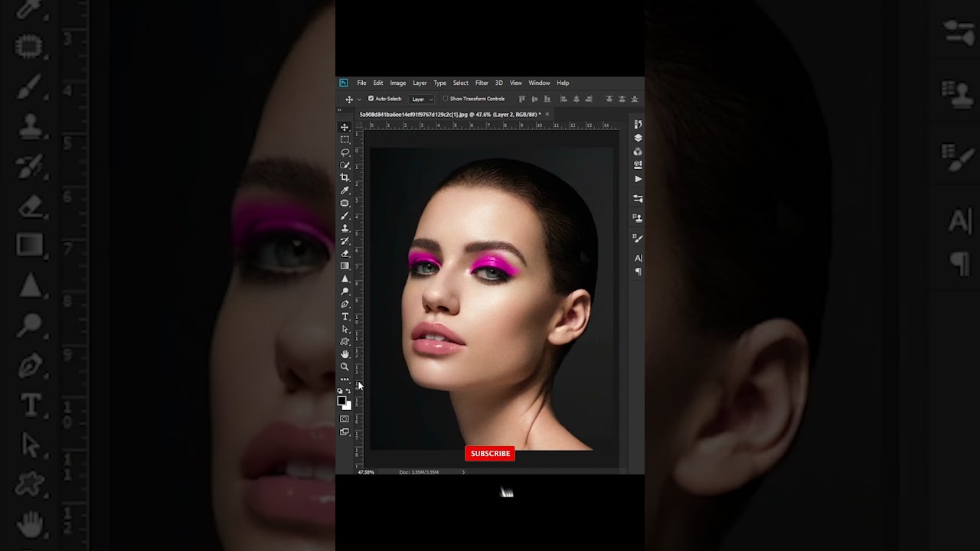
Task: Select the Quick Selection tool
Action: pos(345,165)
